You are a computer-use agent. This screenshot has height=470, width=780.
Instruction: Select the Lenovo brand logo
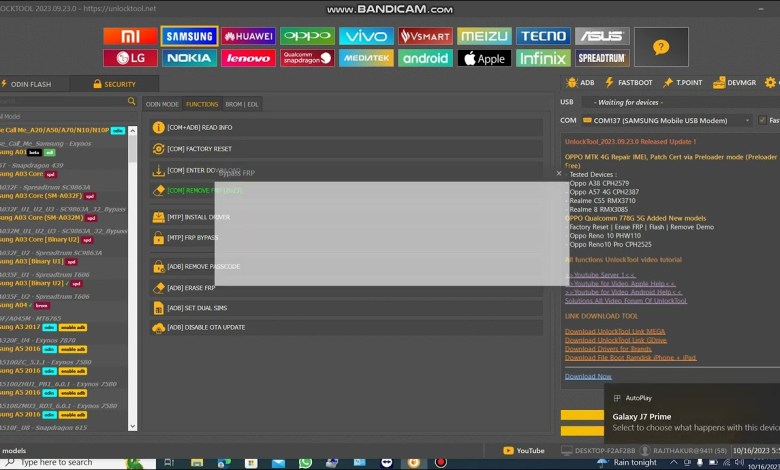(x=248, y=58)
